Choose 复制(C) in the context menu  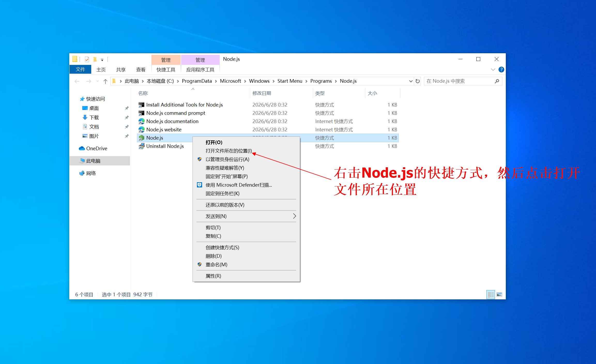click(x=246, y=236)
